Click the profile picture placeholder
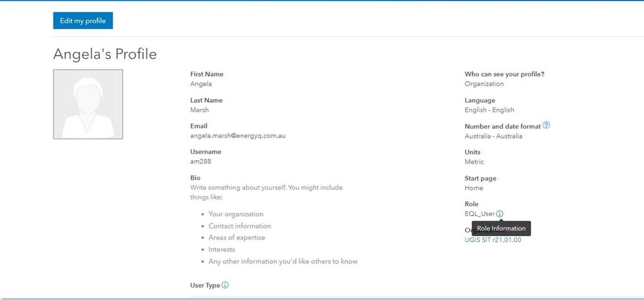The image size is (644, 300). click(88, 105)
